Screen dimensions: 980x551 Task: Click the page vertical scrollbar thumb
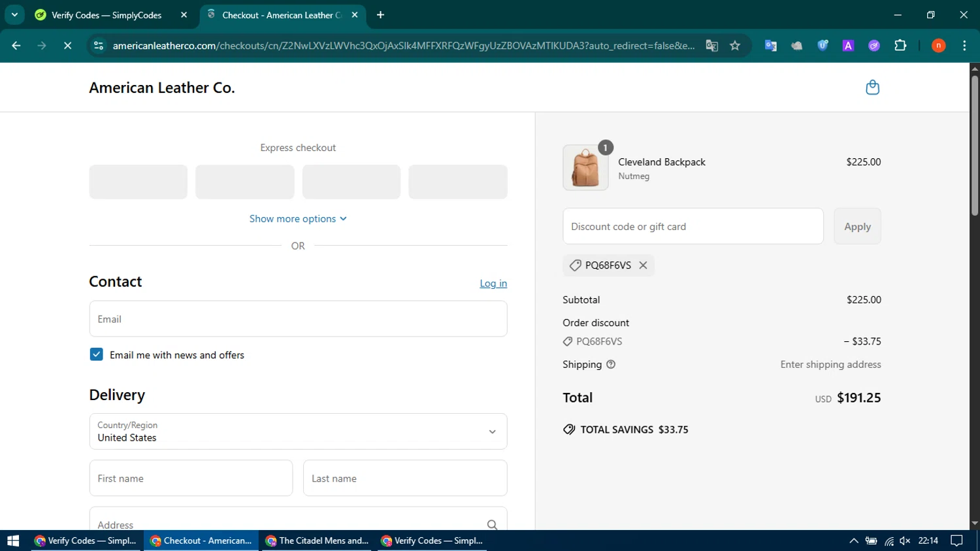[x=975, y=145]
